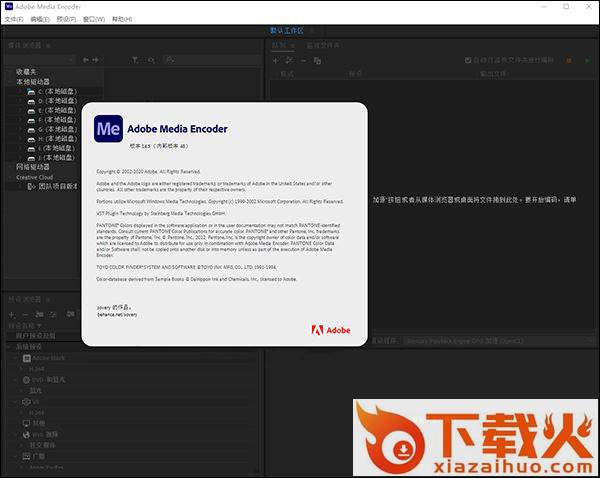Expand the Creative Cloud tree node

[9, 176]
